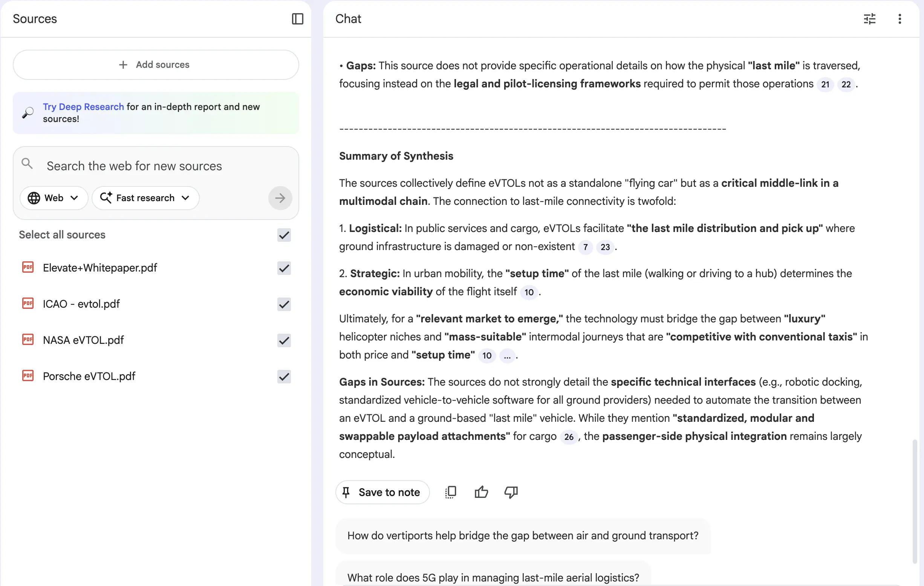Open chat three-dot options menu
The image size is (924, 586).
pyautogui.click(x=900, y=19)
